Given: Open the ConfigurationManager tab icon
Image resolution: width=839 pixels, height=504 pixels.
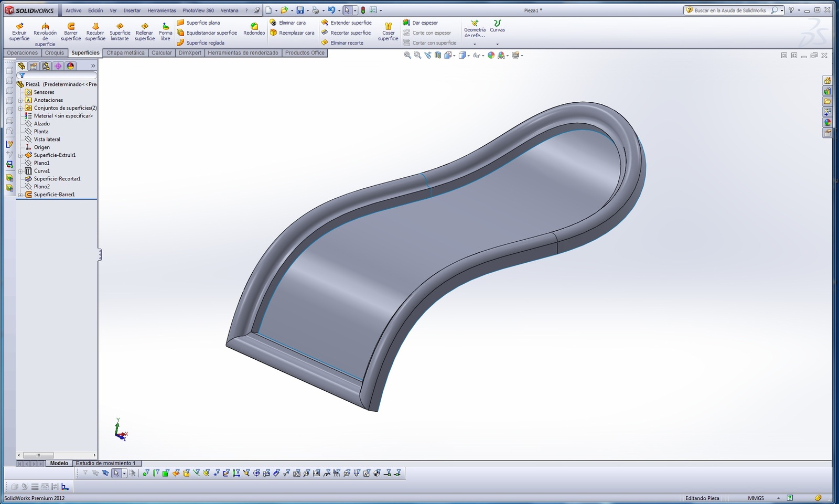Looking at the screenshot, I should (x=46, y=66).
